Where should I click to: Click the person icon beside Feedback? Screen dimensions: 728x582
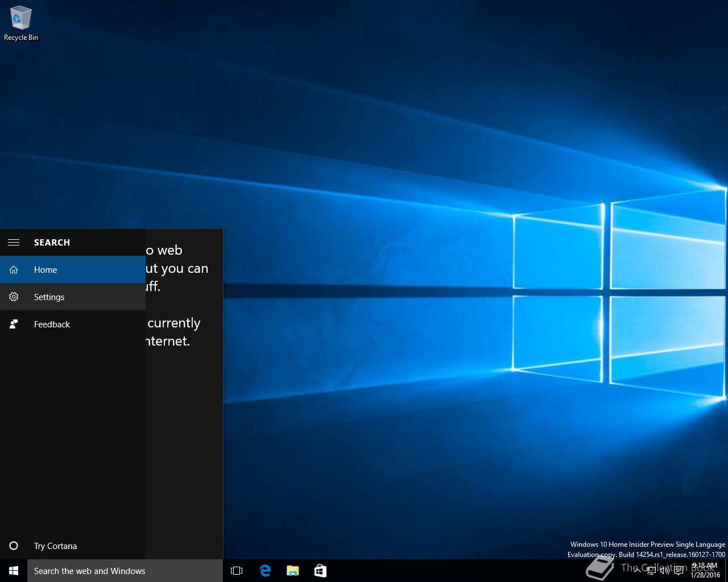(x=14, y=324)
